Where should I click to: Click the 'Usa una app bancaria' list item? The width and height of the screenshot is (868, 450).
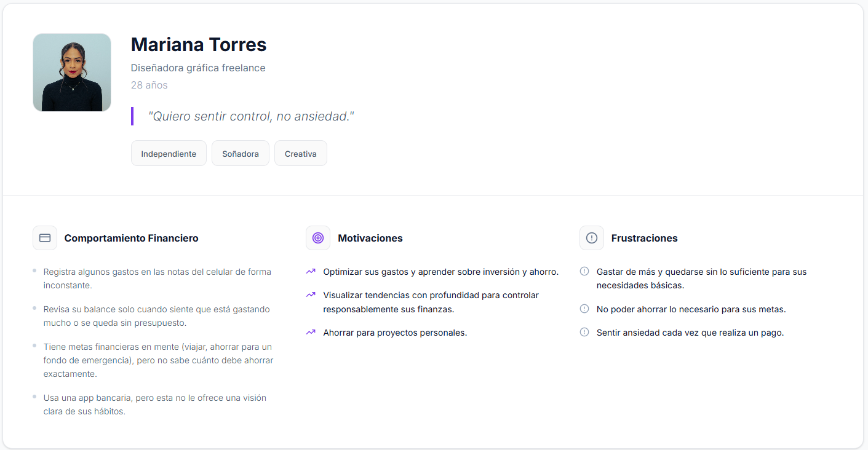tap(155, 405)
